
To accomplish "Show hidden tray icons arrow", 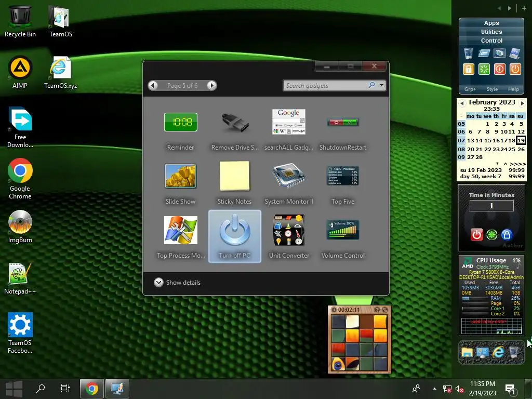I will pos(434,389).
